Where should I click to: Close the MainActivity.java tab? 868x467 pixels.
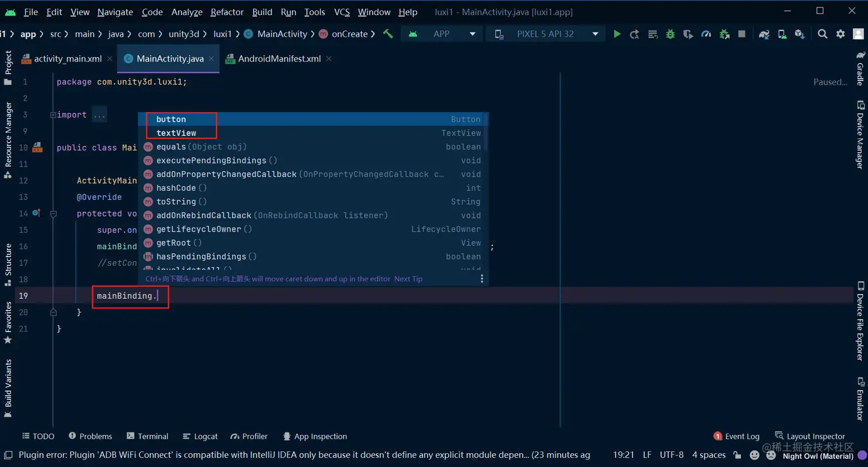click(x=212, y=59)
